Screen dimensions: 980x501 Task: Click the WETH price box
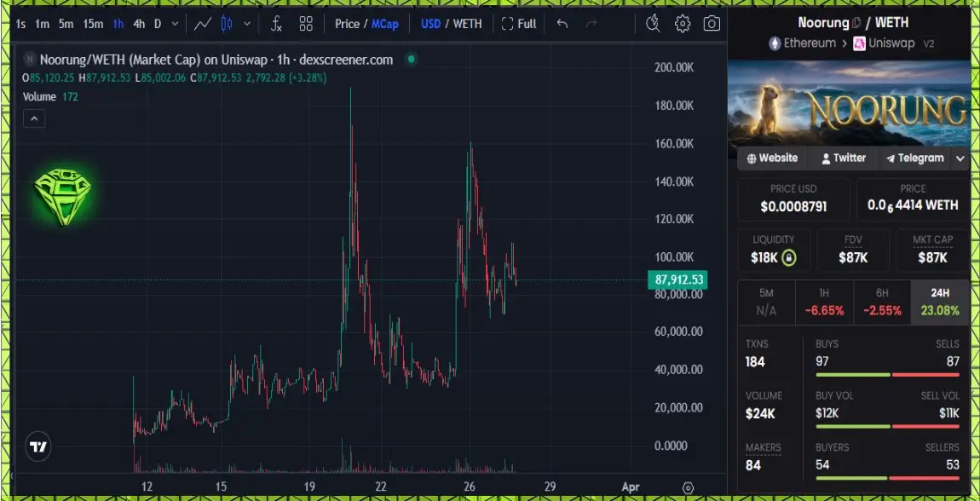click(913, 199)
